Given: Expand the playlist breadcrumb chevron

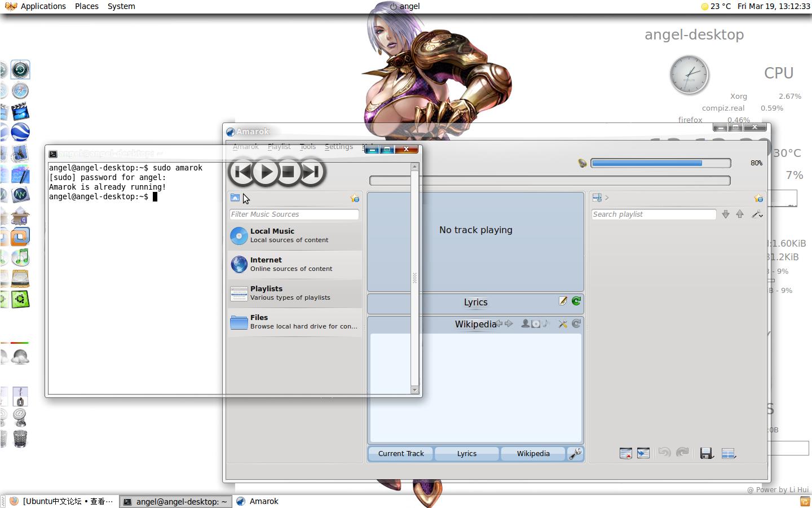Looking at the screenshot, I should [x=607, y=198].
